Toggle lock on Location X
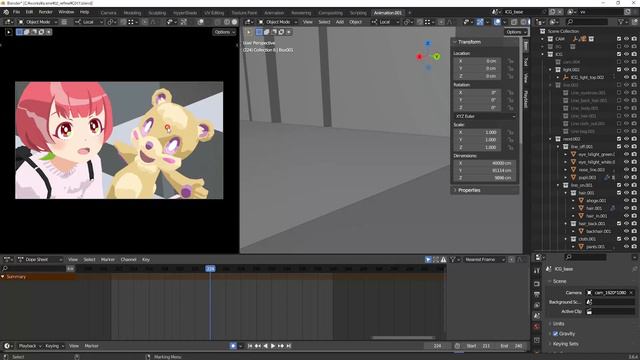Viewport: 640px width, 360px height. point(510,61)
